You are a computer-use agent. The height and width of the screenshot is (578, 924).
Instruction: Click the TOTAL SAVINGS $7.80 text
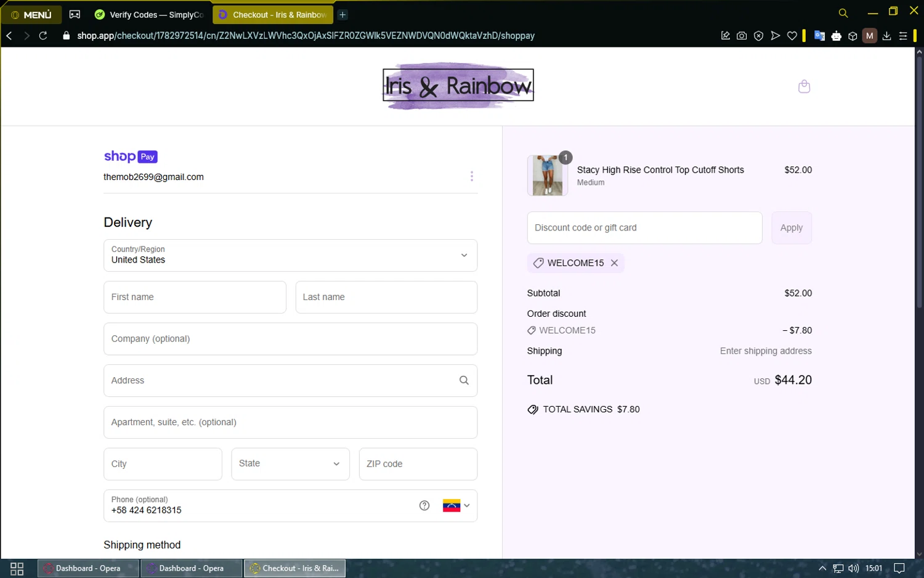(591, 410)
